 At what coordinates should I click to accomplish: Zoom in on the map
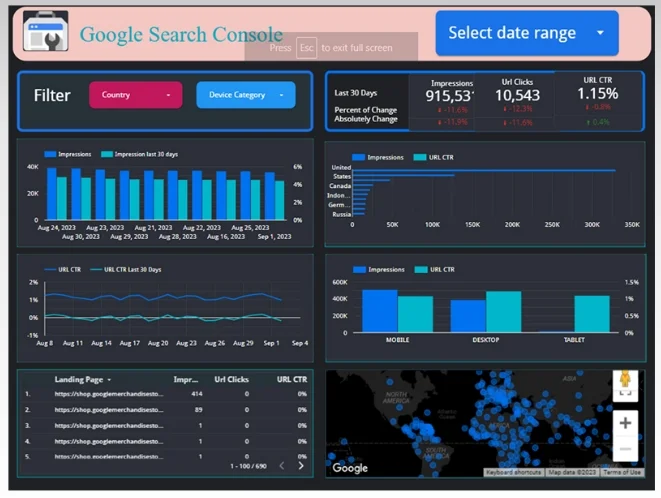[625, 423]
